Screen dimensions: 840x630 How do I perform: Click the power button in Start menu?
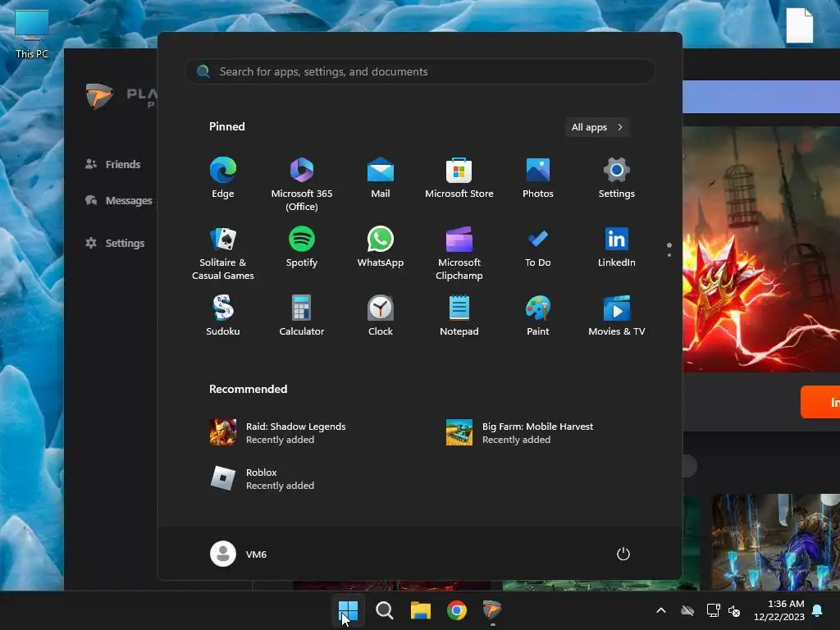click(623, 554)
